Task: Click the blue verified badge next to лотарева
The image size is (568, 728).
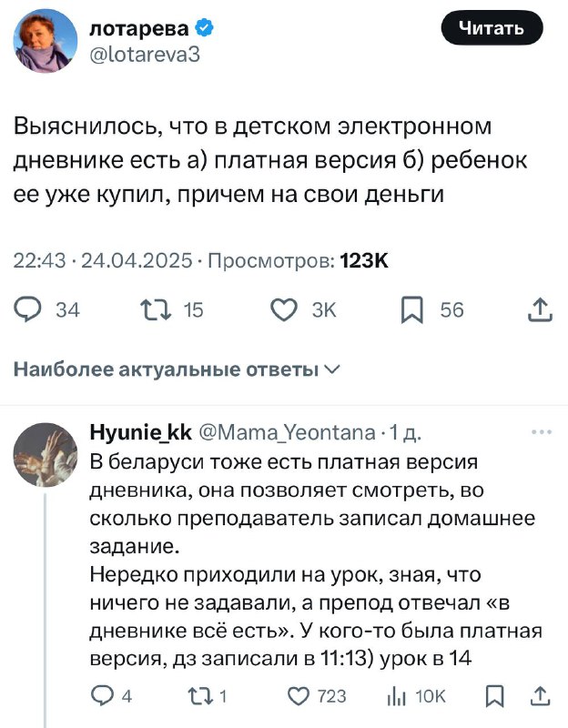Action: coord(205,28)
